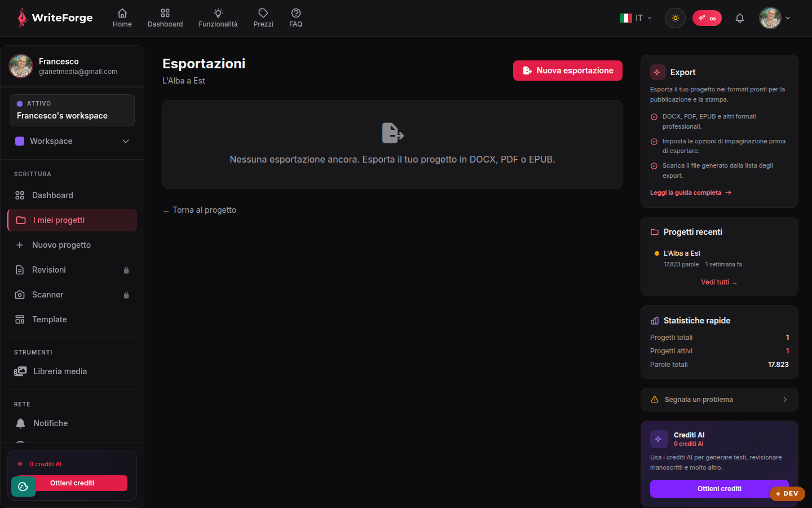
Task: Expand the Workspace dropdown
Action: tap(72, 141)
